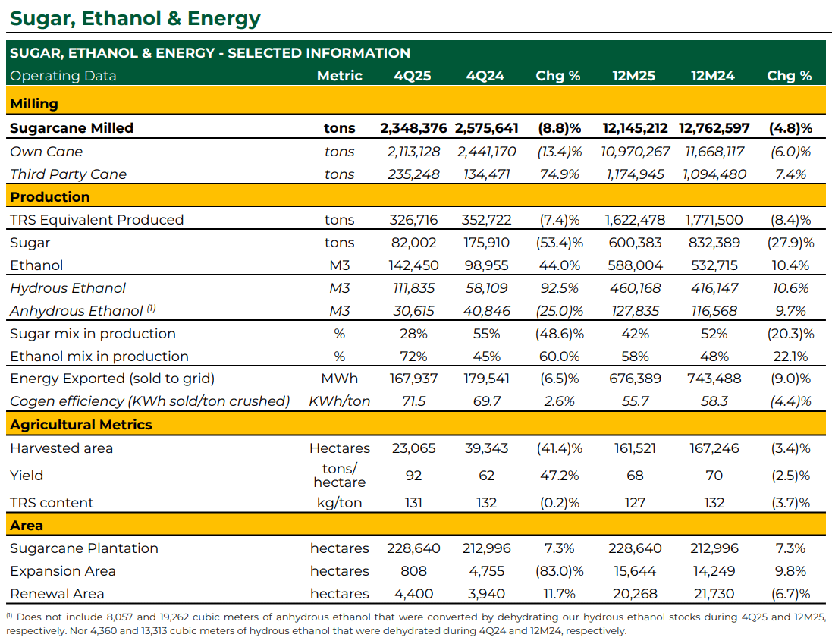Select the 12M25 column header

[x=633, y=76]
